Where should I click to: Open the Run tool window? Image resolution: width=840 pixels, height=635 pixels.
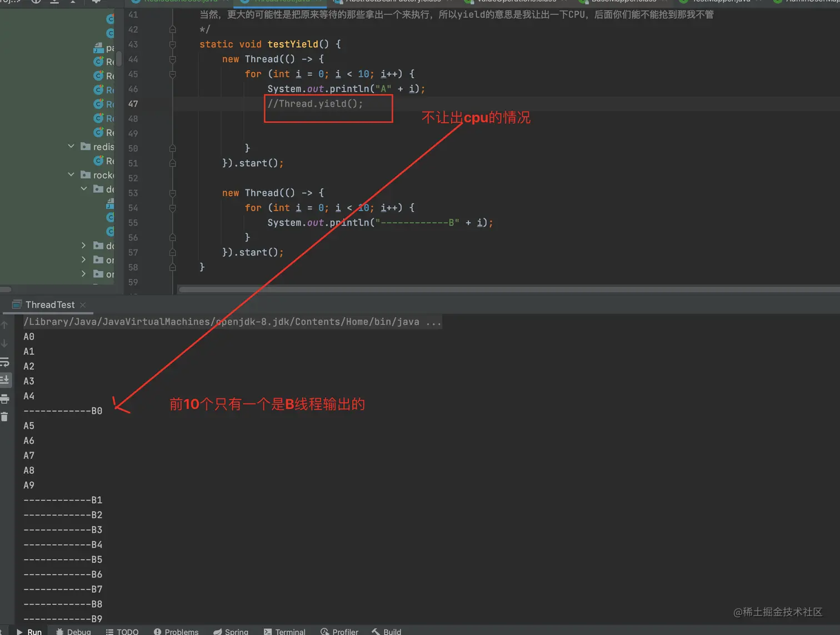point(29,632)
